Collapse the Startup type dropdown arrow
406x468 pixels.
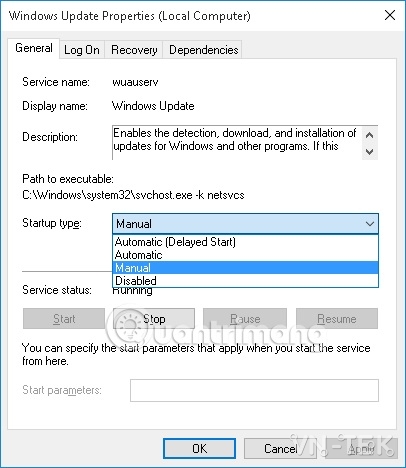(x=369, y=224)
